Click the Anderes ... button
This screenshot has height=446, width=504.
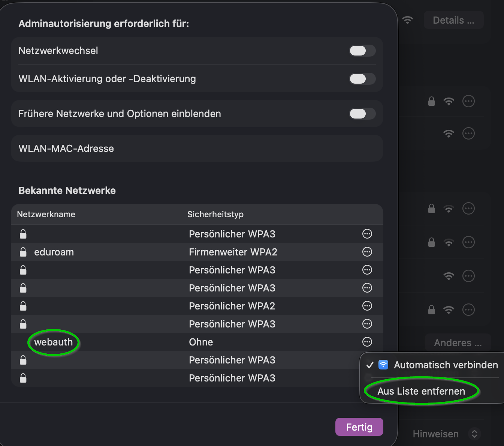(x=458, y=343)
